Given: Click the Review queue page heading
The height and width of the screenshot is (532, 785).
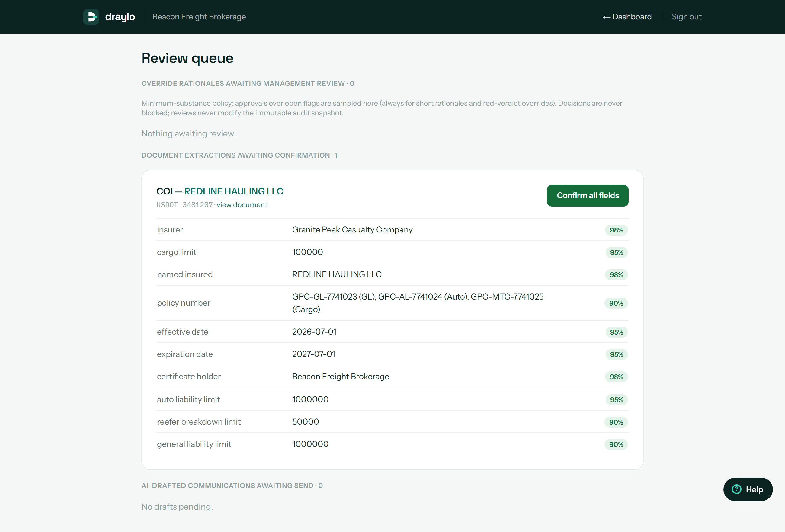Looking at the screenshot, I should point(187,58).
